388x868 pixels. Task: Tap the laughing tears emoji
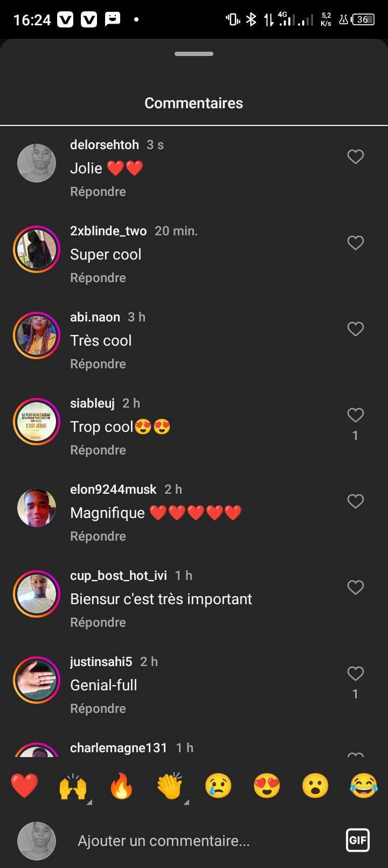point(364,786)
